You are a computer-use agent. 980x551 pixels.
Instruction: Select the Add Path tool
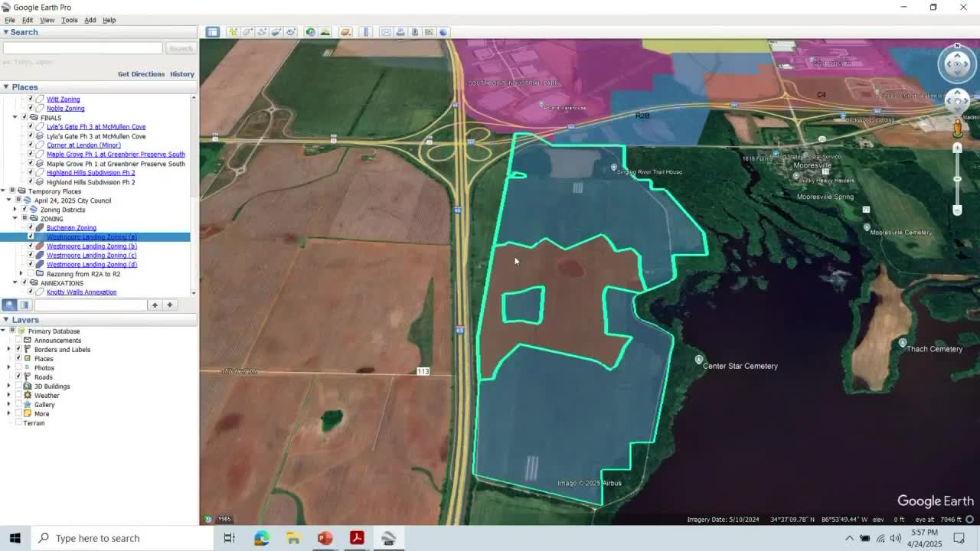pyautogui.click(x=262, y=32)
